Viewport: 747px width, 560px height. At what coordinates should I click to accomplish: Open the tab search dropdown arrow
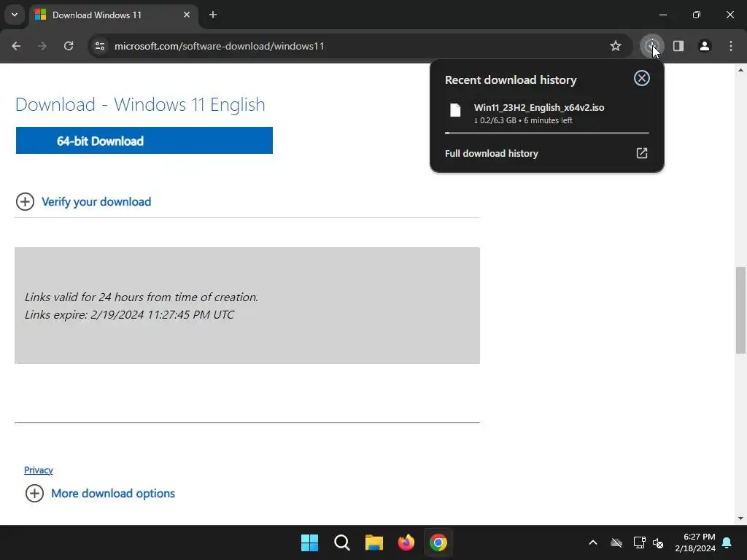coord(15,15)
